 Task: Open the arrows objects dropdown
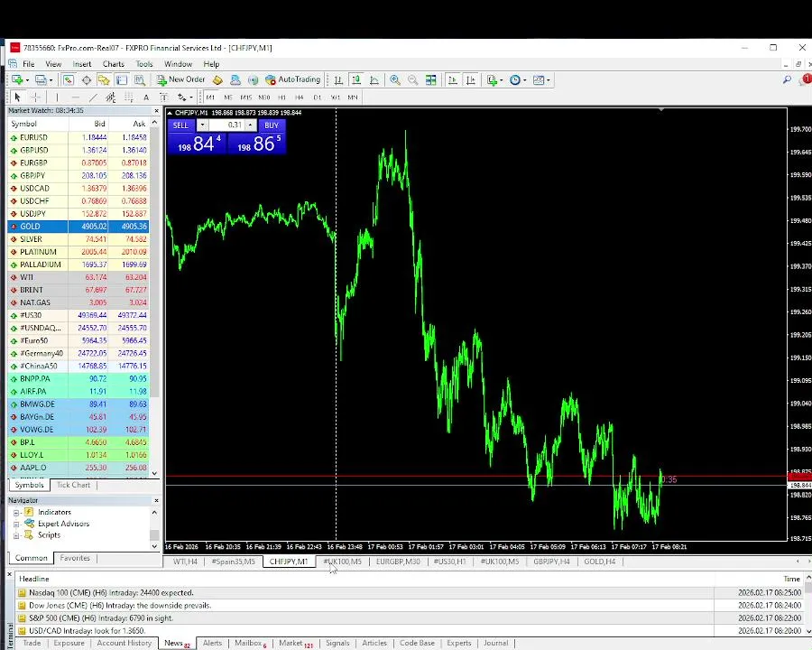click(x=184, y=97)
